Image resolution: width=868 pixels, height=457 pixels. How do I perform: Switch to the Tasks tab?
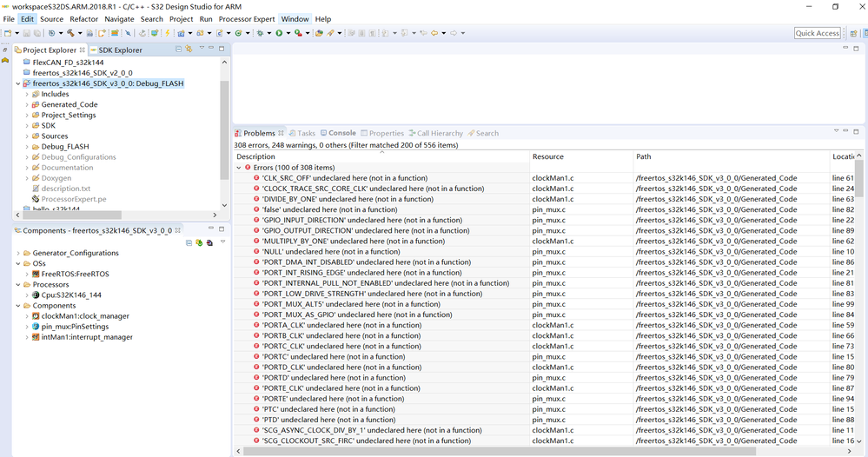tap(301, 133)
